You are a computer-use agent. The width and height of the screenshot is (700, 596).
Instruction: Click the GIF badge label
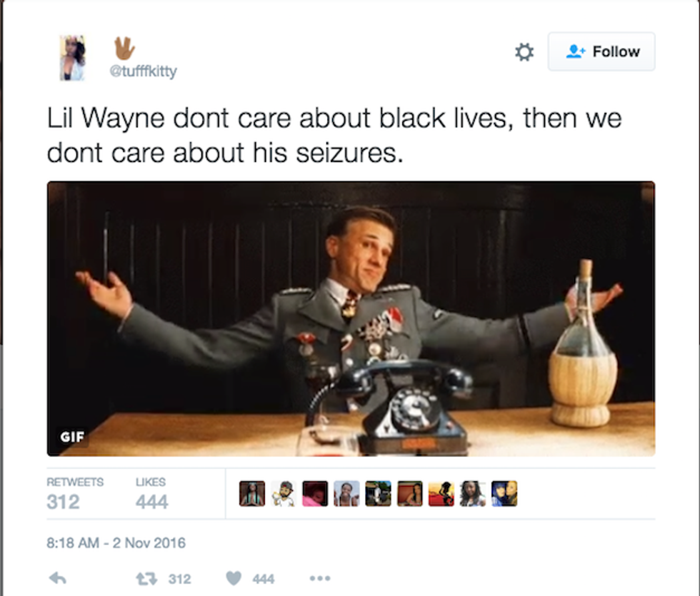(x=72, y=437)
